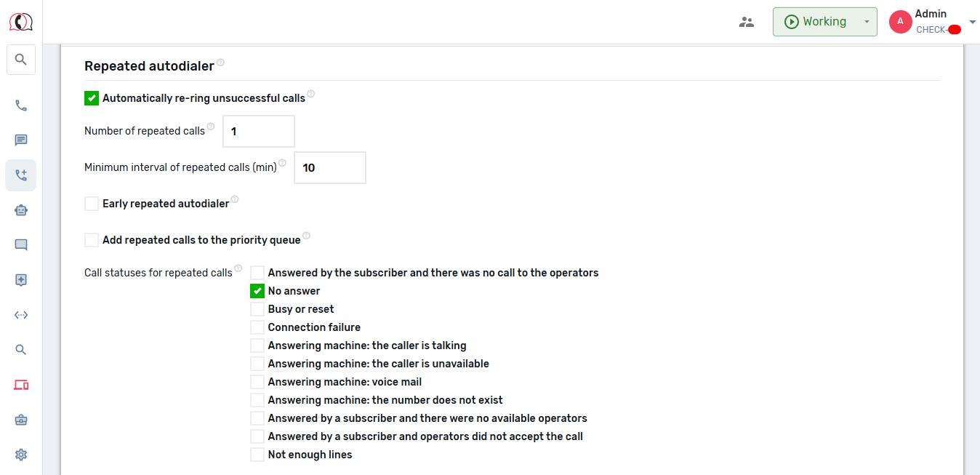This screenshot has width=980, height=475.
Task: Click the settings gear icon in sidebar
Action: 21,455
